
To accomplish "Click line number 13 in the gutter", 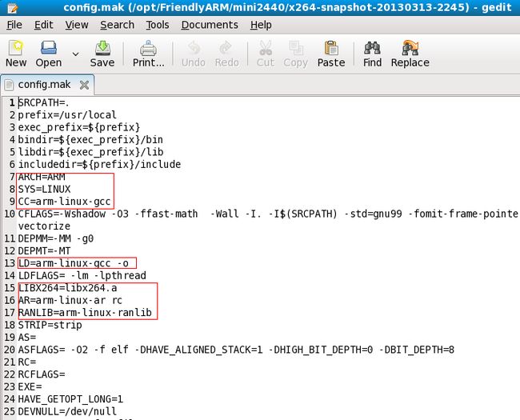I will 10,263.
